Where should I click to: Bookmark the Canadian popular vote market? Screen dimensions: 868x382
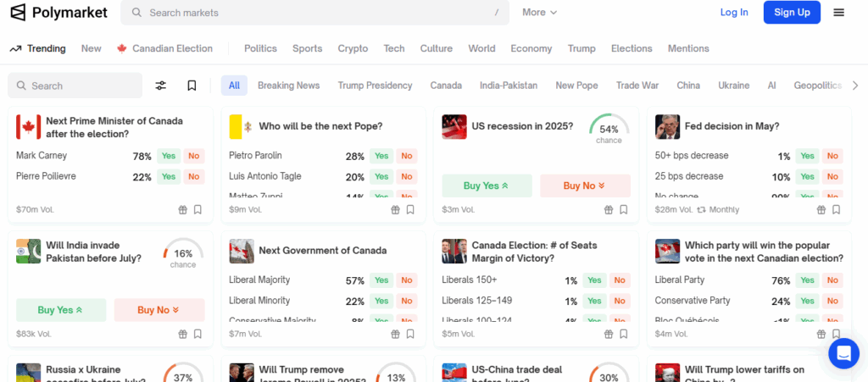point(837,334)
